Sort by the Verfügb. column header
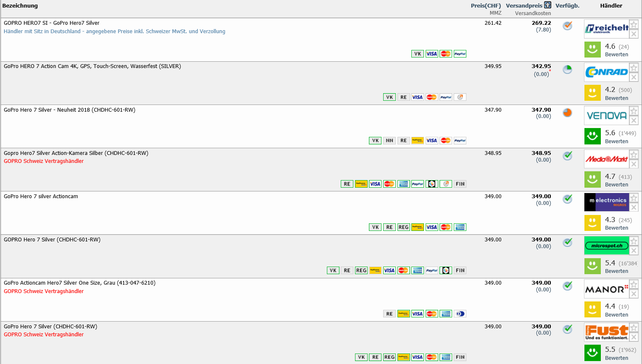 [x=567, y=5]
